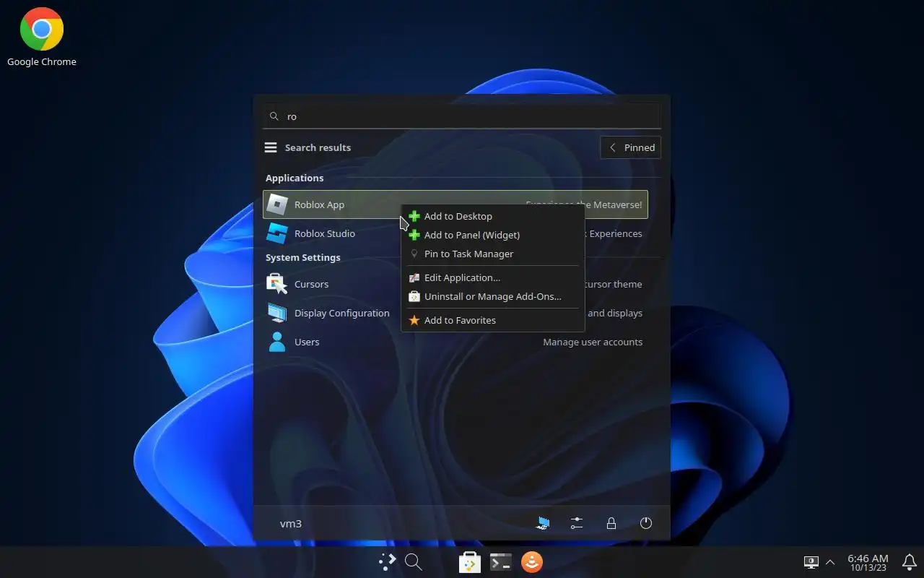Expand hidden system tray icons arrow

[x=830, y=562]
